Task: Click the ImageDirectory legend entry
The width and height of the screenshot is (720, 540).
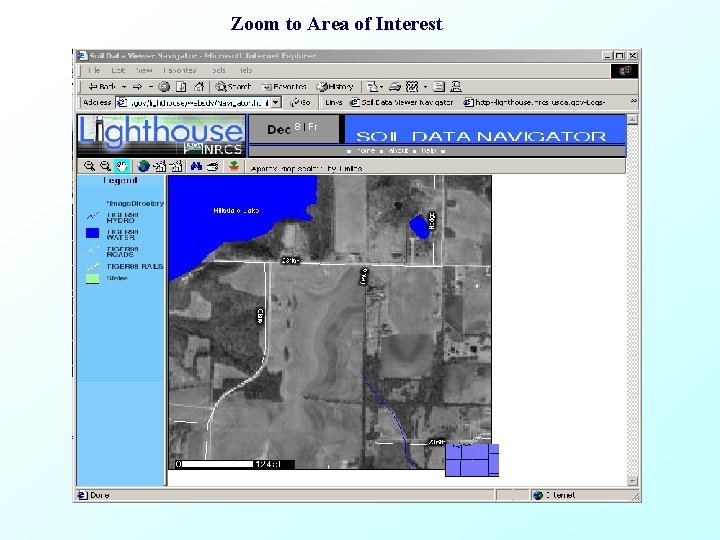Action: pyautogui.click(x=135, y=203)
